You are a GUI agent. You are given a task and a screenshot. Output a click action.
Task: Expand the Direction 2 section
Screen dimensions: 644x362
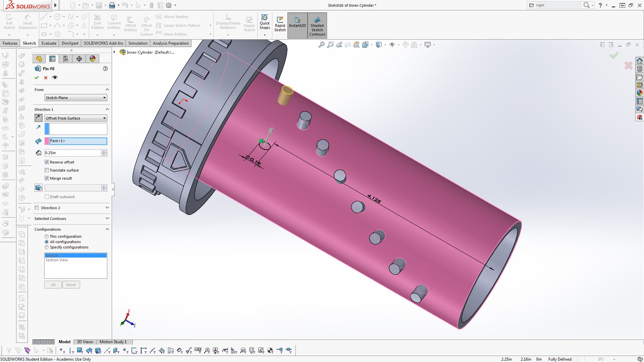pos(107,208)
